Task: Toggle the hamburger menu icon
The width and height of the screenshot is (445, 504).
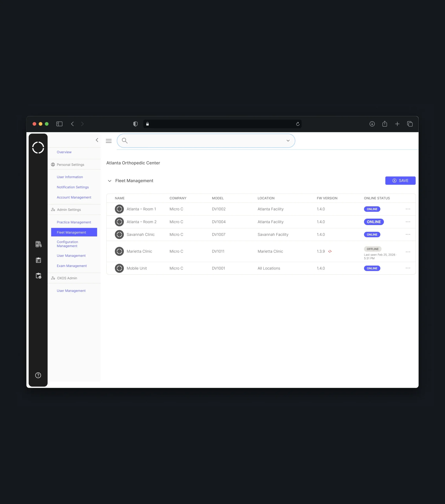Action: pos(109,141)
